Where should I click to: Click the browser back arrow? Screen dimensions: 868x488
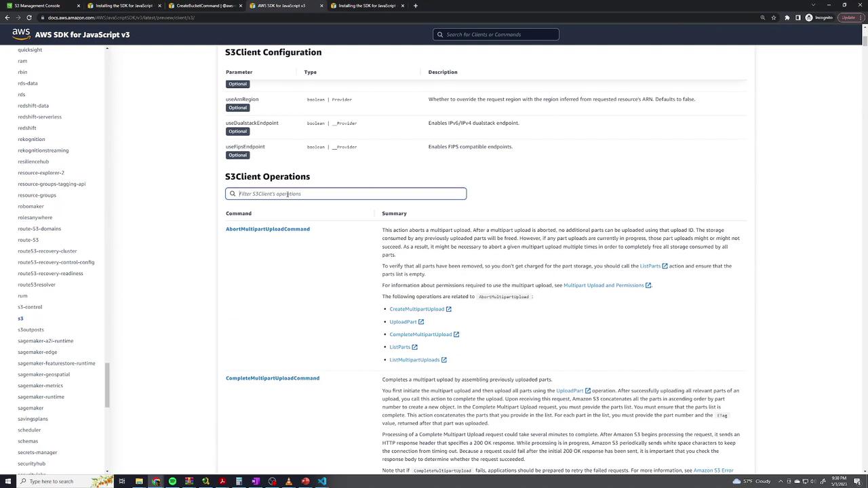click(x=9, y=18)
